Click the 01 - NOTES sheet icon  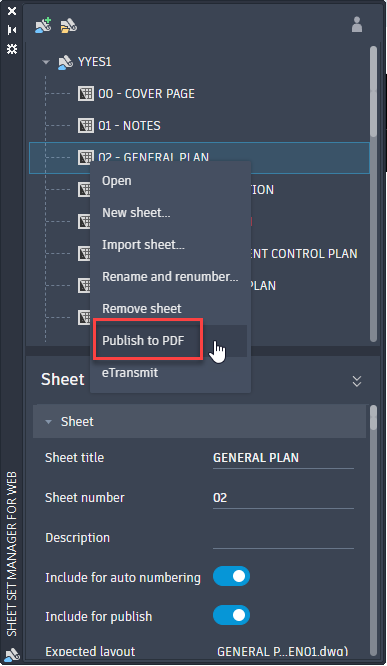pyautogui.click(x=86, y=125)
